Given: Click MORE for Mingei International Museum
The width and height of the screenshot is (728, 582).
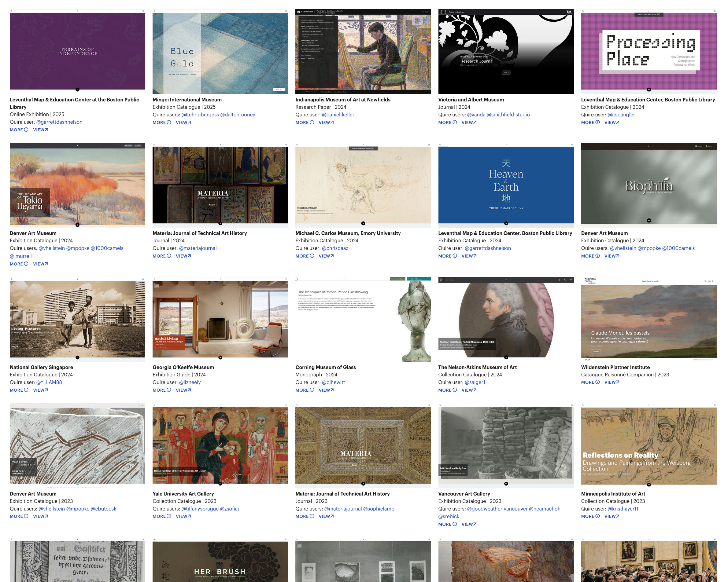Looking at the screenshot, I should (162, 123).
